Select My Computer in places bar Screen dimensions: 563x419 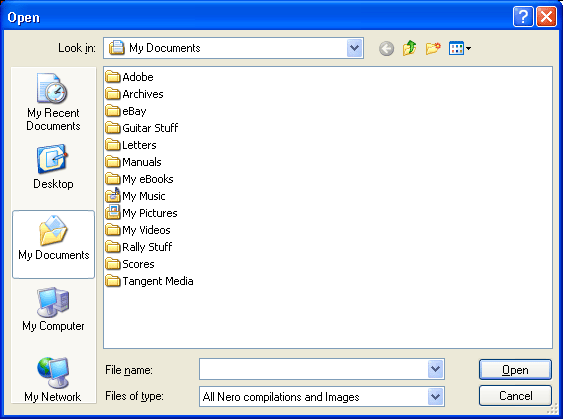tap(53, 309)
